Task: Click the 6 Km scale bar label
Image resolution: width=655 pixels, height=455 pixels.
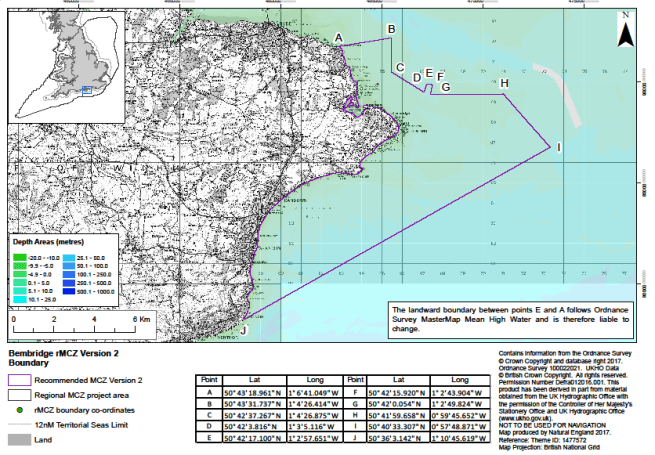Action: (141, 318)
